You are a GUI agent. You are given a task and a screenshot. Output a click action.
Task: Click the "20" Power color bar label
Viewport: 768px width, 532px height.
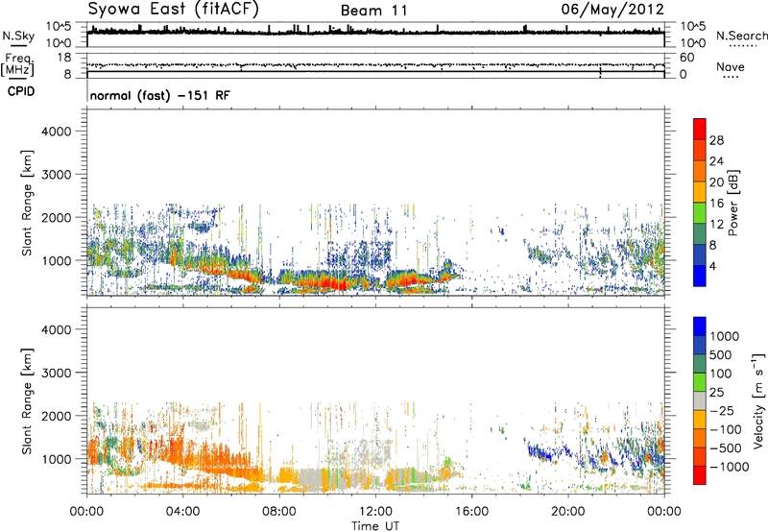tap(716, 182)
